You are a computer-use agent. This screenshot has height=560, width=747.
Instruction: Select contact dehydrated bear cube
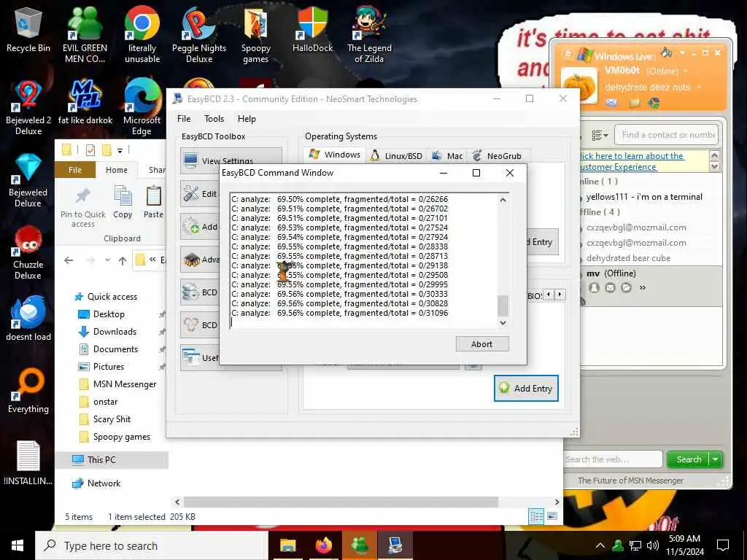628,258
